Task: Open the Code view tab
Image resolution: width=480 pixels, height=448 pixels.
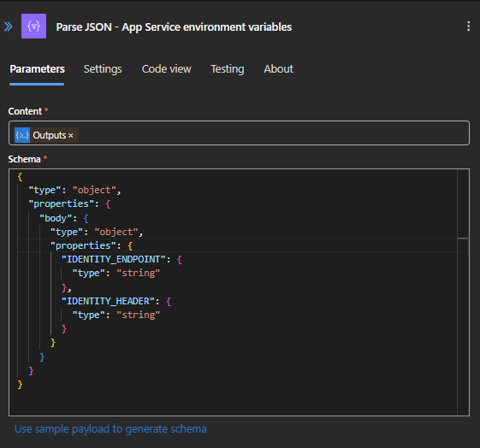Action: [x=166, y=69]
